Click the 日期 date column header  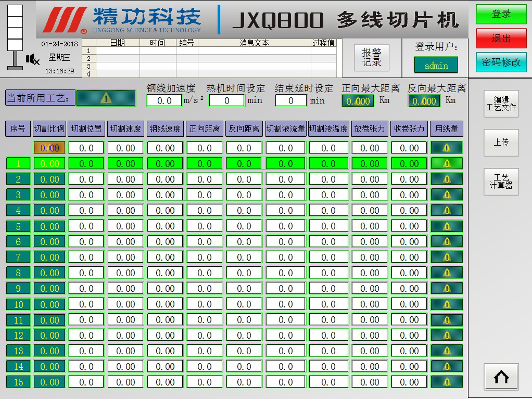pos(118,43)
